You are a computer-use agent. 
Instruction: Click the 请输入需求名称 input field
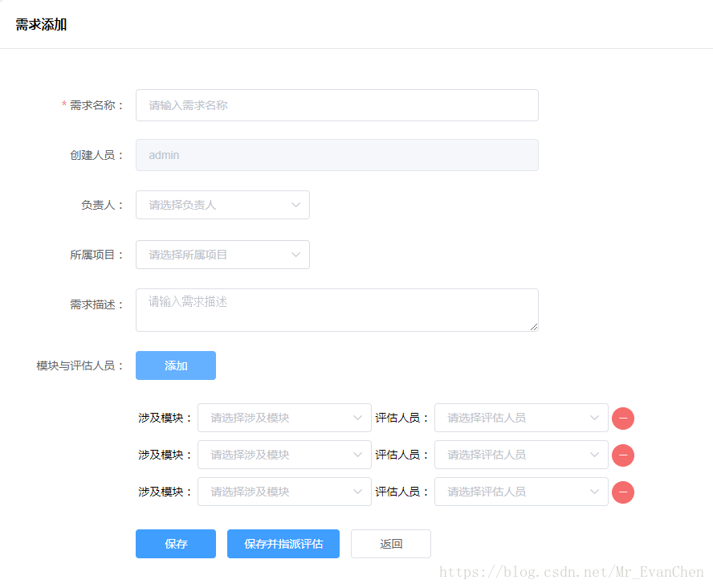(337, 105)
